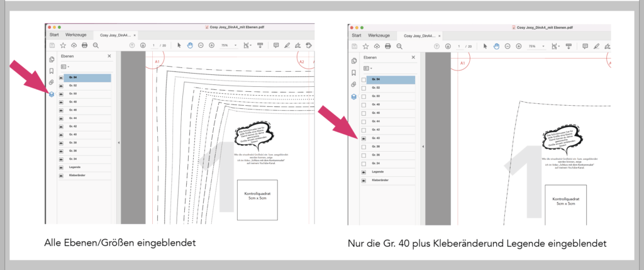The height and width of the screenshot is (270, 644).
Task: Hide the Gr. 40 layer in right window
Action: click(364, 137)
